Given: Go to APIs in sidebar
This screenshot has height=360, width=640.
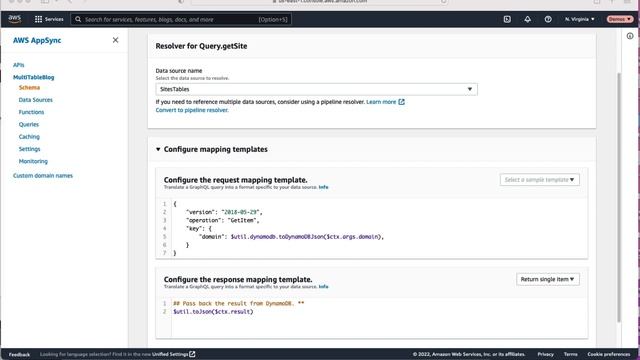Looking at the screenshot, I should click(x=18, y=65).
